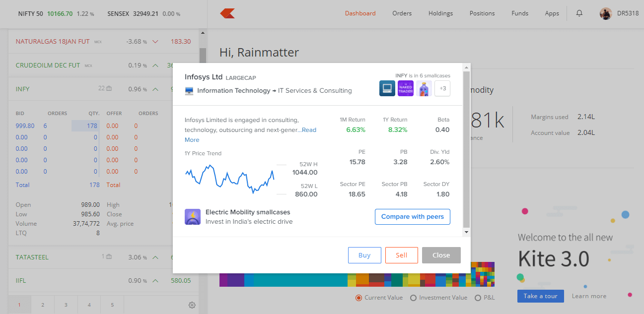Click the Electric Mobility smallcases title
Screen dimensions: 644x314
[x=248, y=212]
